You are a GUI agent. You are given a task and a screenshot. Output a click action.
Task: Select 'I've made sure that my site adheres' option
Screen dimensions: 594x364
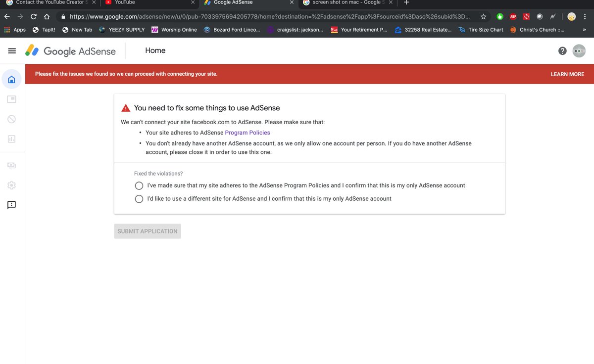point(139,185)
